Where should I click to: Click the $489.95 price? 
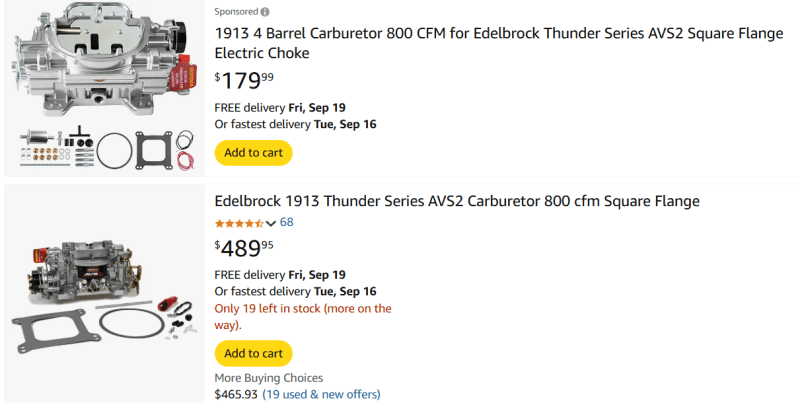(x=244, y=248)
